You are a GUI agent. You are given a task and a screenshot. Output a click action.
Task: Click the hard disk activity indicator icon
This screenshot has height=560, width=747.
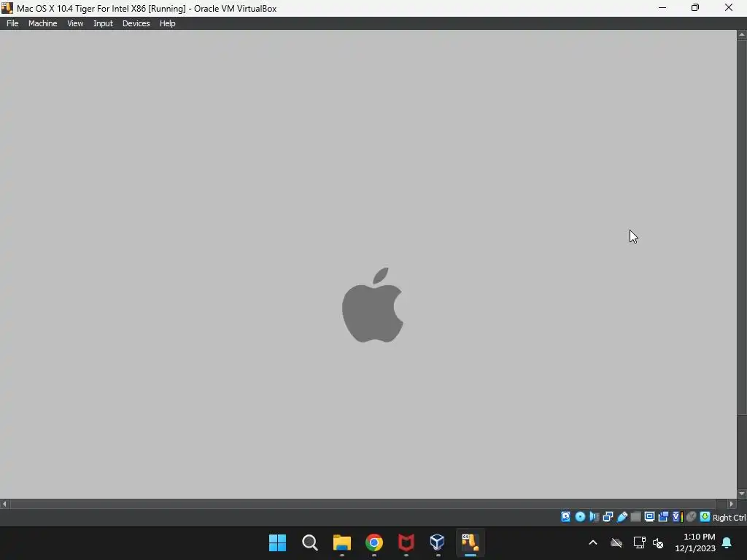pyautogui.click(x=565, y=517)
